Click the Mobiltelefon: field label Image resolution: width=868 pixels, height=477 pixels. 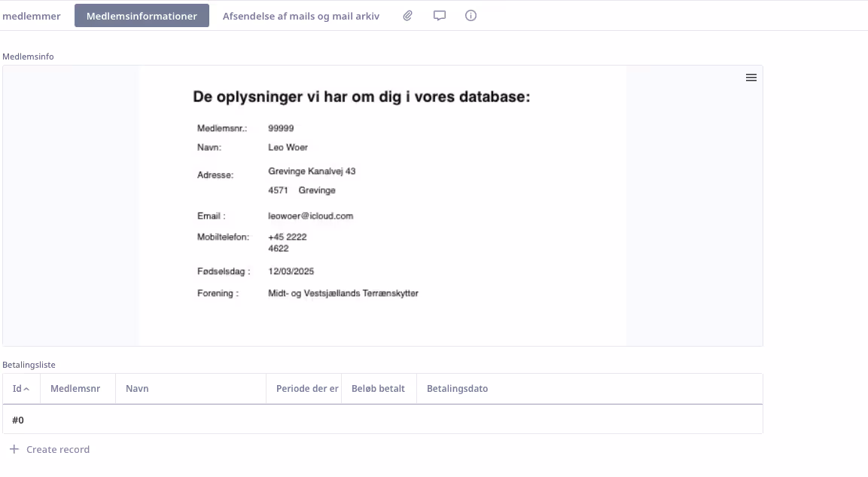(x=223, y=237)
